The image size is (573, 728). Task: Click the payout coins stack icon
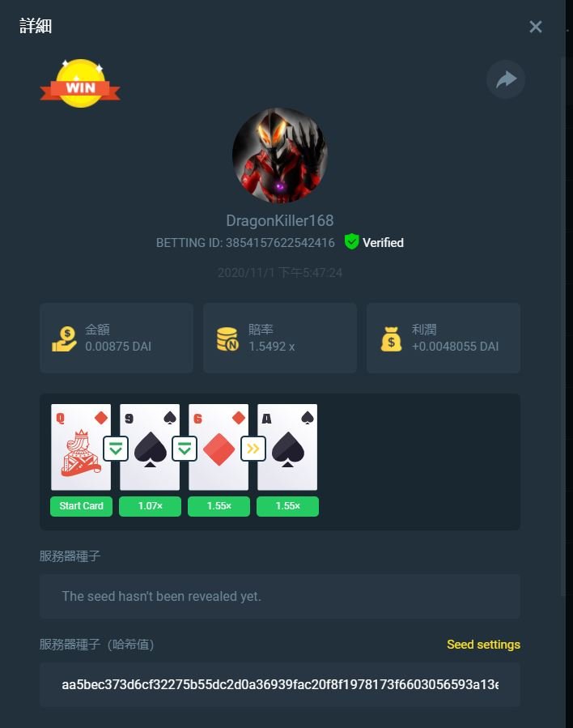[227, 339]
